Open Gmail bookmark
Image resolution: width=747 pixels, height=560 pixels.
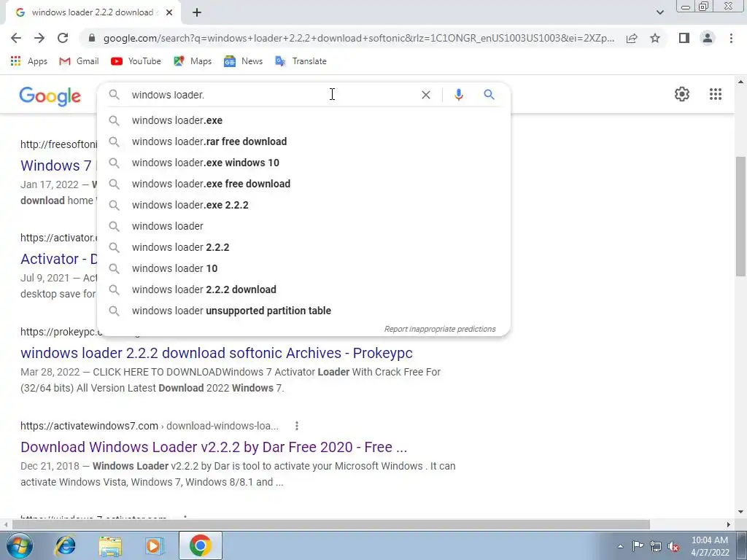79,61
